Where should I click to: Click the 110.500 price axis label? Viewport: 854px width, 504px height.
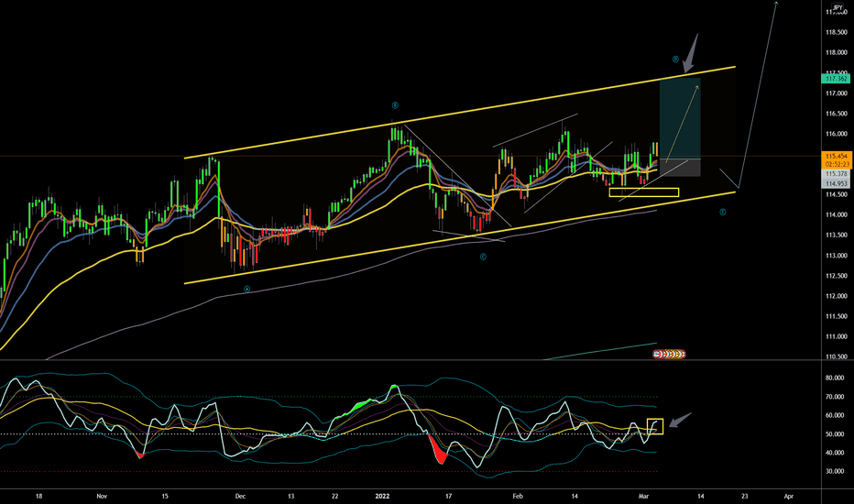[836, 356]
